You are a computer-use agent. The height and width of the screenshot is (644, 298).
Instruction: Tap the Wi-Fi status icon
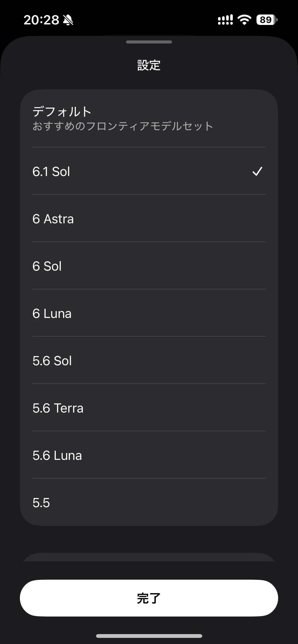click(244, 20)
